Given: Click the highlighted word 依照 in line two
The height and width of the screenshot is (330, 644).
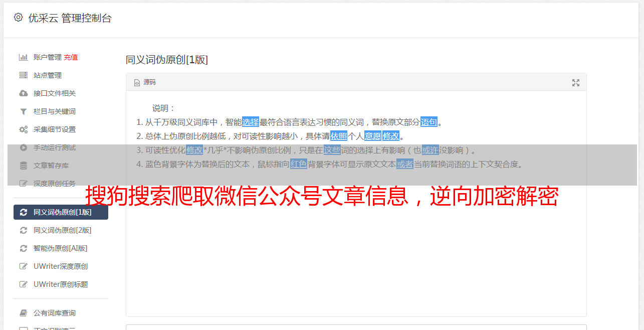Looking at the screenshot, I should point(339,136).
